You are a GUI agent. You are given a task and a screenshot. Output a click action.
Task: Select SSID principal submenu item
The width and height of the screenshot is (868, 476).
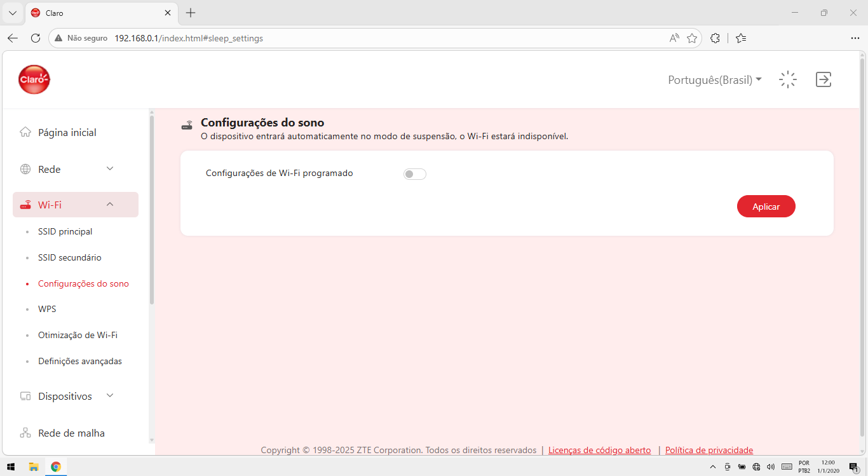click(65, 231)
